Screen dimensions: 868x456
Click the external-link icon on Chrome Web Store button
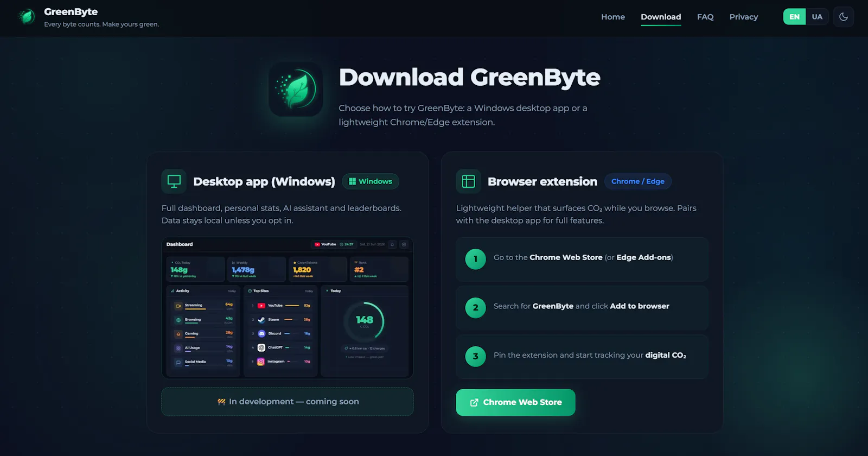[474, 402]
